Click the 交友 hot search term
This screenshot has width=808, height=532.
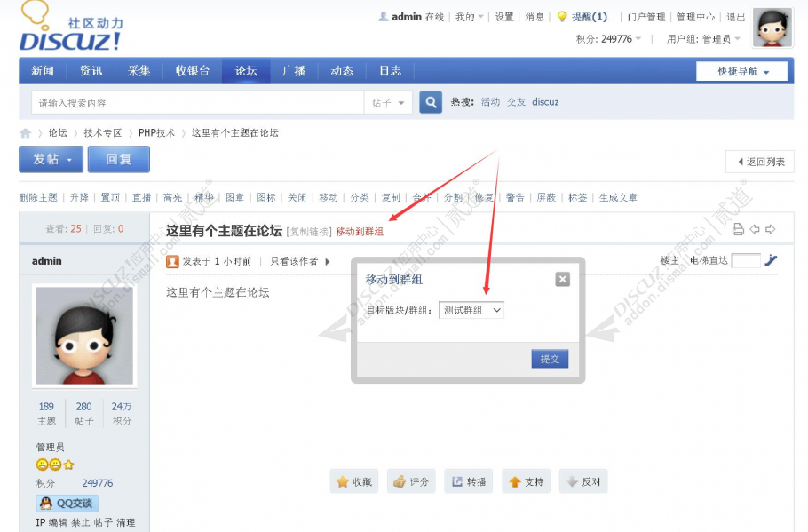point(516,102)
